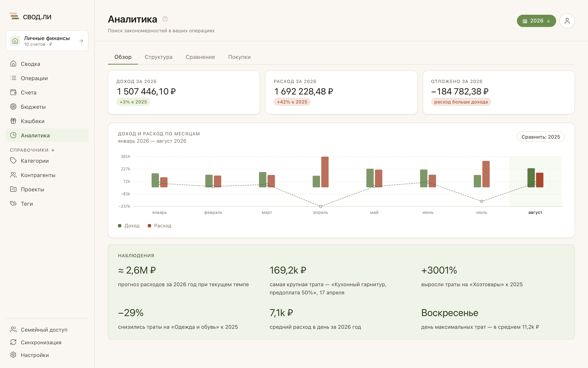Open Счета via its wallet icon
This screenshot has width=588, height=368.
click(13, 92)
